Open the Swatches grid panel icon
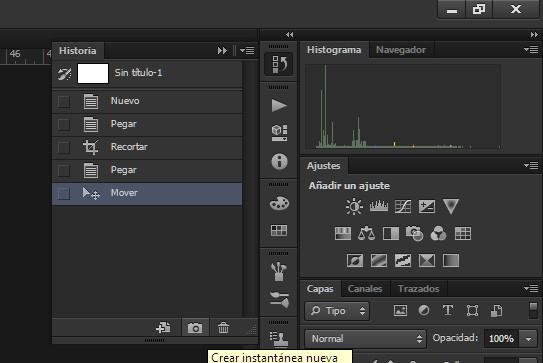This screenshot has width=543, height=363. tap(279, 230)
